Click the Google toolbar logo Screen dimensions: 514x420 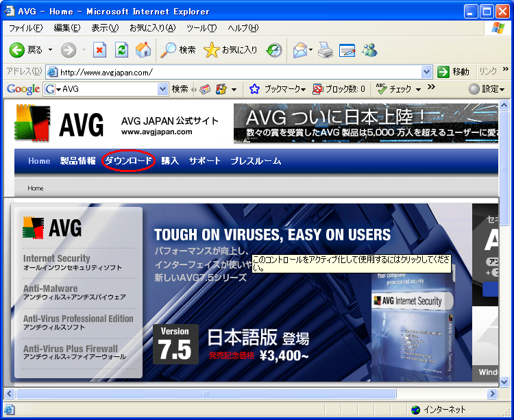click(23, 89)
